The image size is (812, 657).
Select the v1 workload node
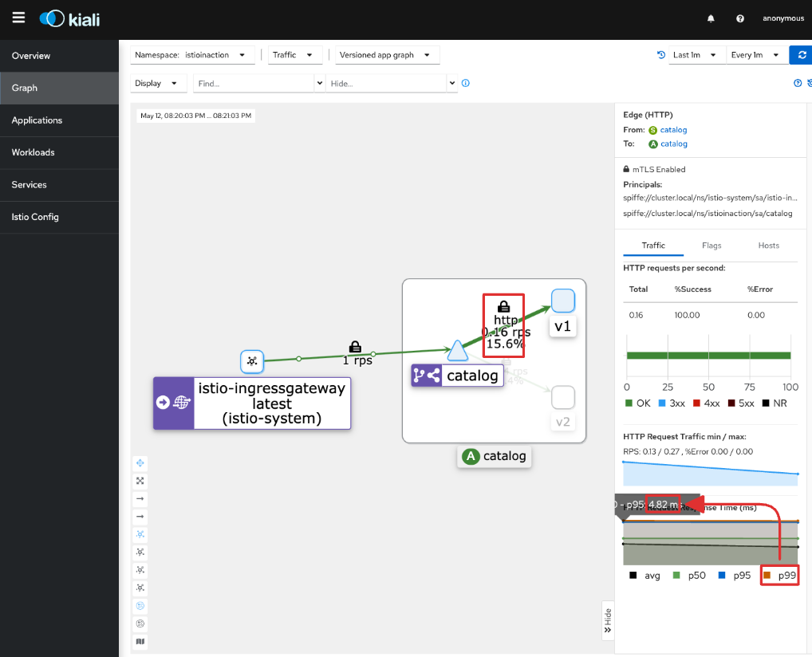tap(563, 301)
